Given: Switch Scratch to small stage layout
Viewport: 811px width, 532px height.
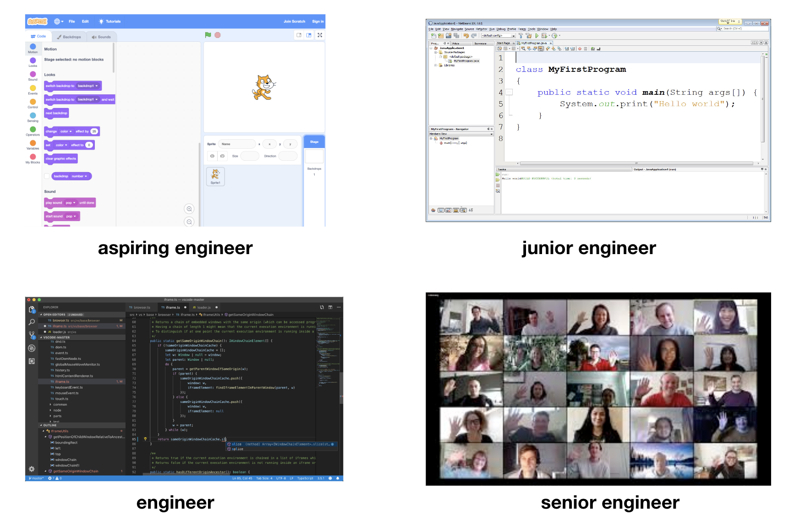Looking at the screenshot, I should pyautogui.click(x=299, y=35).
